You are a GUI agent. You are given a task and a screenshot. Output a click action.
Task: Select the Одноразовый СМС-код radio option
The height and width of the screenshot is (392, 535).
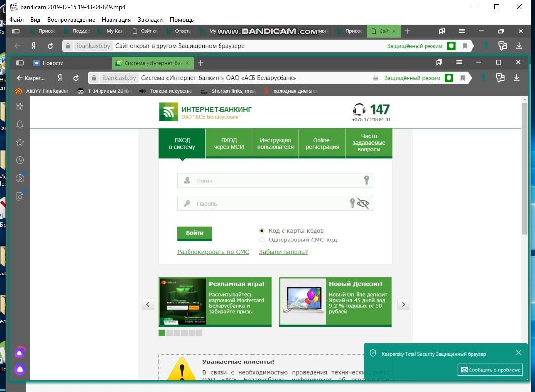click(x=262, y=240)
